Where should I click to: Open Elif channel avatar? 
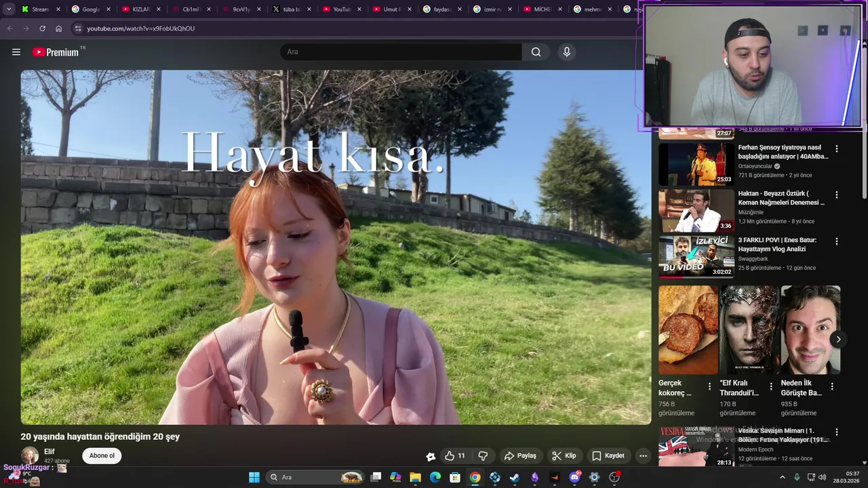29,455
